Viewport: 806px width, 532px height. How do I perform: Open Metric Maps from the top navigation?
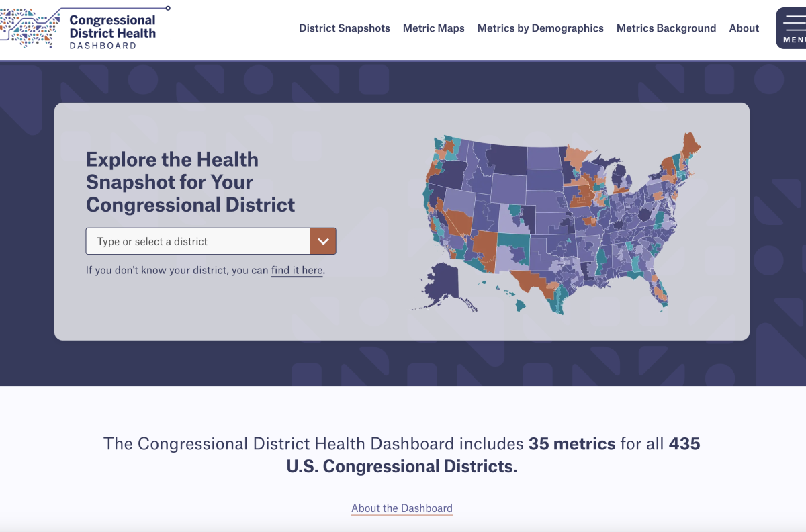click(x=433, y=28)
